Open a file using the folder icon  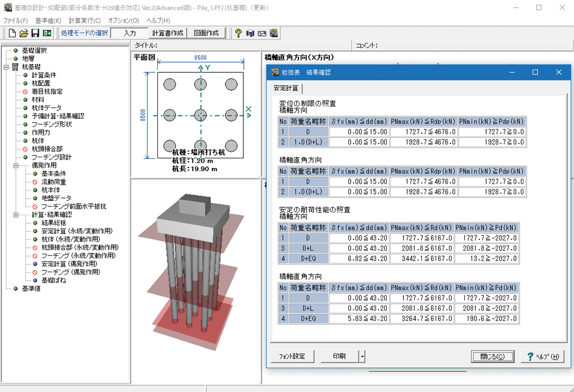[24, 33]
